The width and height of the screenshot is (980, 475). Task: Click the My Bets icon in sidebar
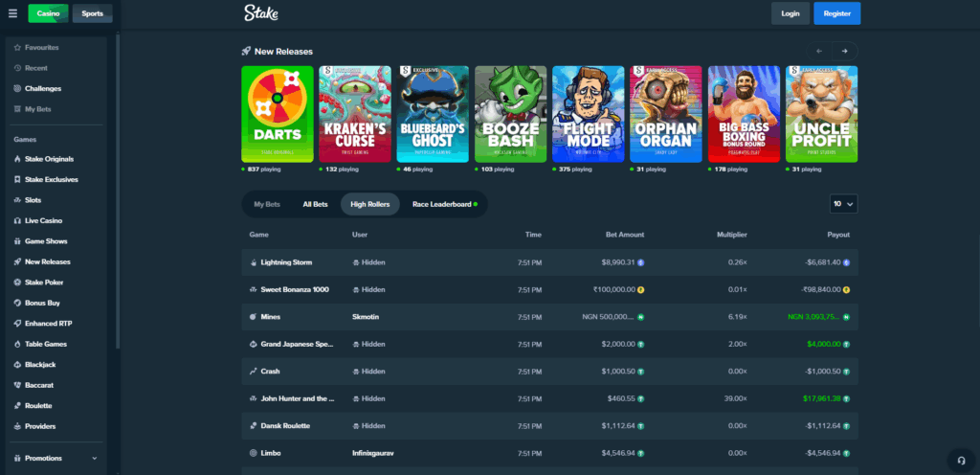(x=17, y=109)
